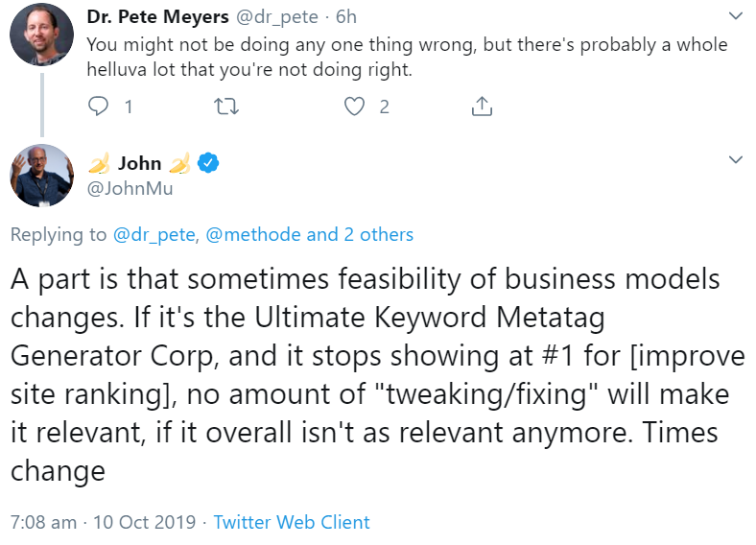Open Dr. Pete Meyers' profile picture
The image size is (756, 545).
41,35
